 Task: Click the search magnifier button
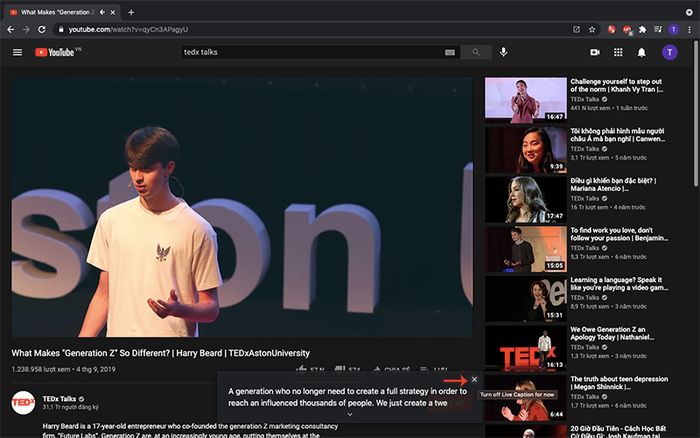coord(476,52)
